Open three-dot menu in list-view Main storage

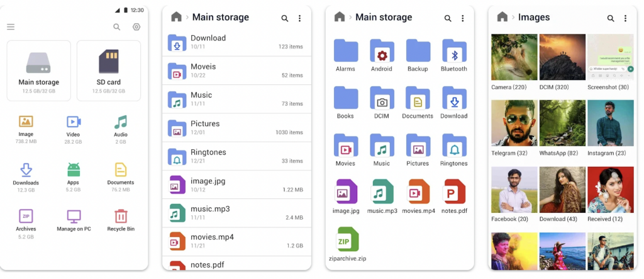[x=299, y=18]
